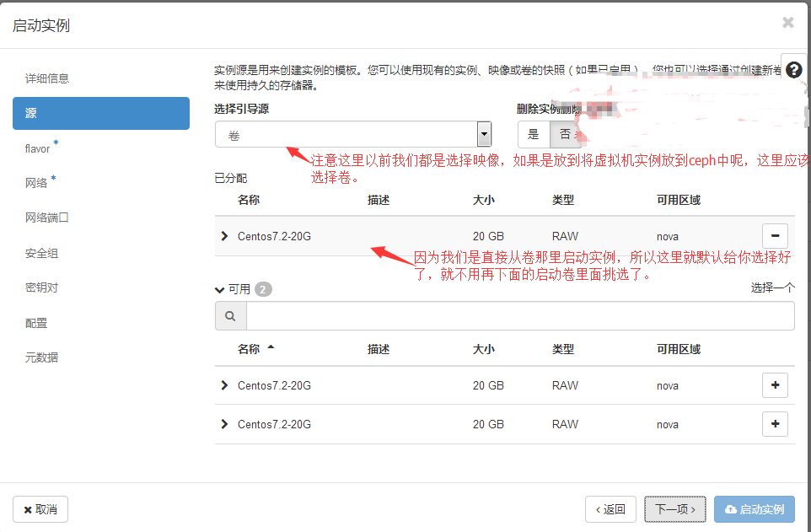The width and height of the screenshot is (811, 532).
Task: Open the flavor step
Action: pos(38,148)
